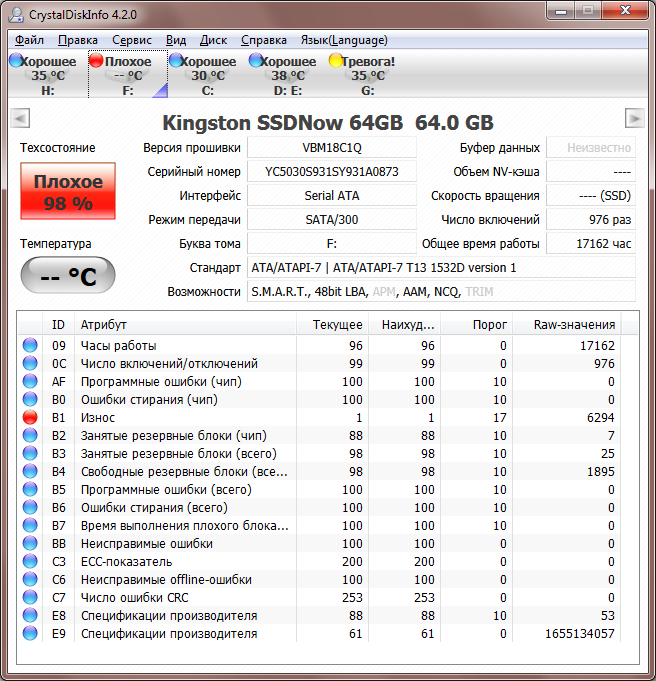This screenshot has height=681, width=656.
Task: Click the 17162 час power-on hours field
Action: 591,244
